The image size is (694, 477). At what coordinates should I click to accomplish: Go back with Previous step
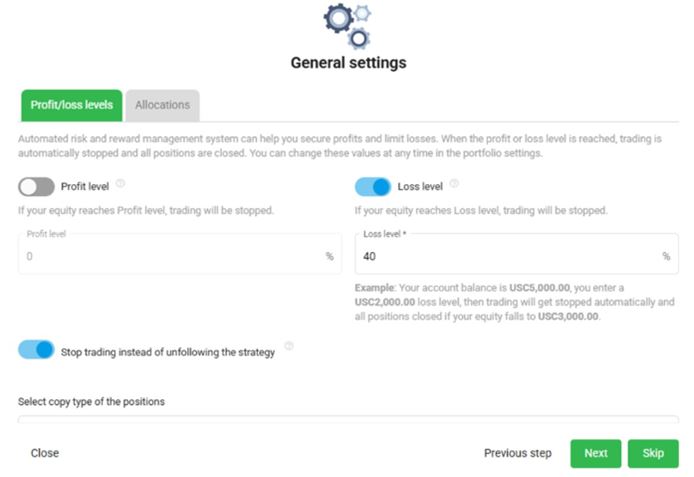pyautogui.click(x=517, y=453)
